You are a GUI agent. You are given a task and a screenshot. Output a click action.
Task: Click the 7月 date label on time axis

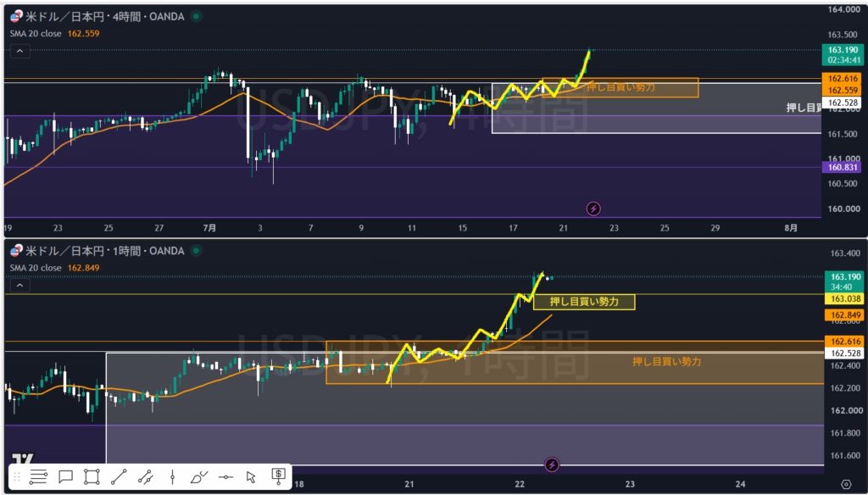pyautogui.click(x=210, y=227)
